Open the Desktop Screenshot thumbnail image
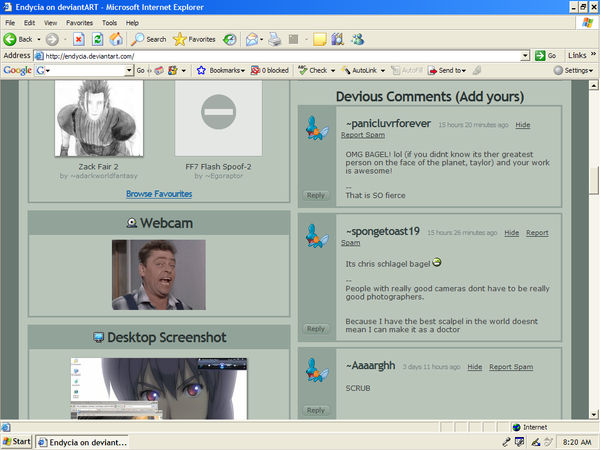600x450 pixels. (159, 389)
